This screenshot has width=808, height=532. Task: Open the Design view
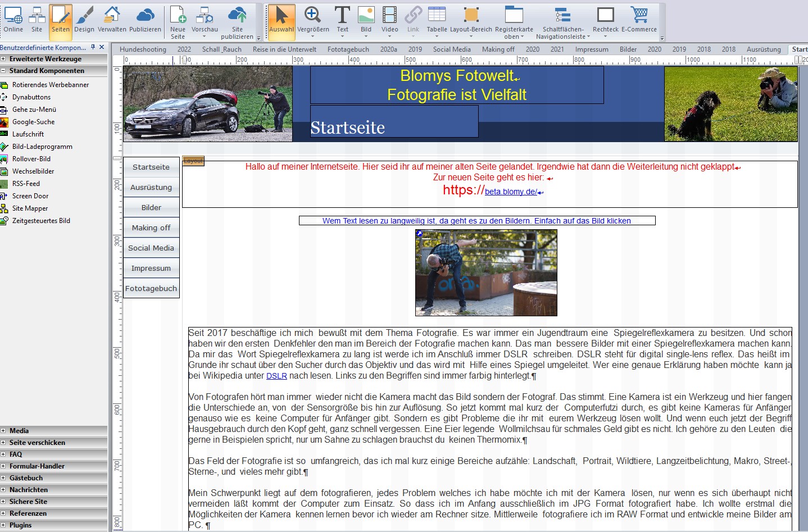tap(84, 20)
